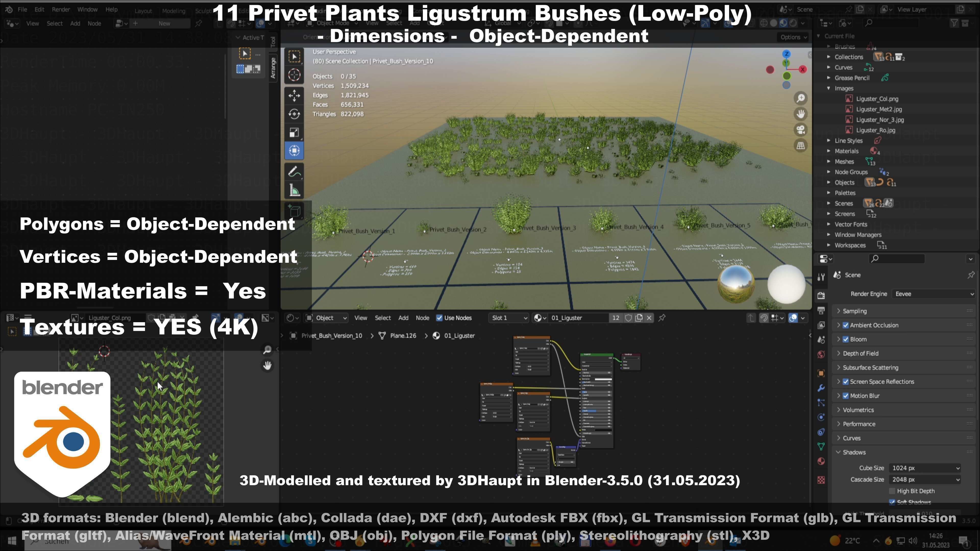Open the outliner filter funnel icon
The height and width of the screenshot is (551, 980).
pos(954,23)
